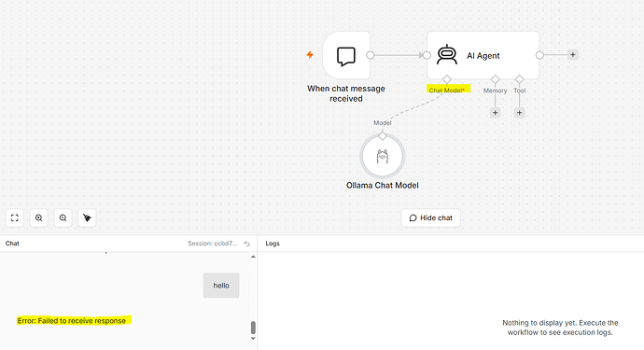The width and height of the screenshot is (644, 350).
Task: Click the Session ID text in chat header
Action: 213,244
